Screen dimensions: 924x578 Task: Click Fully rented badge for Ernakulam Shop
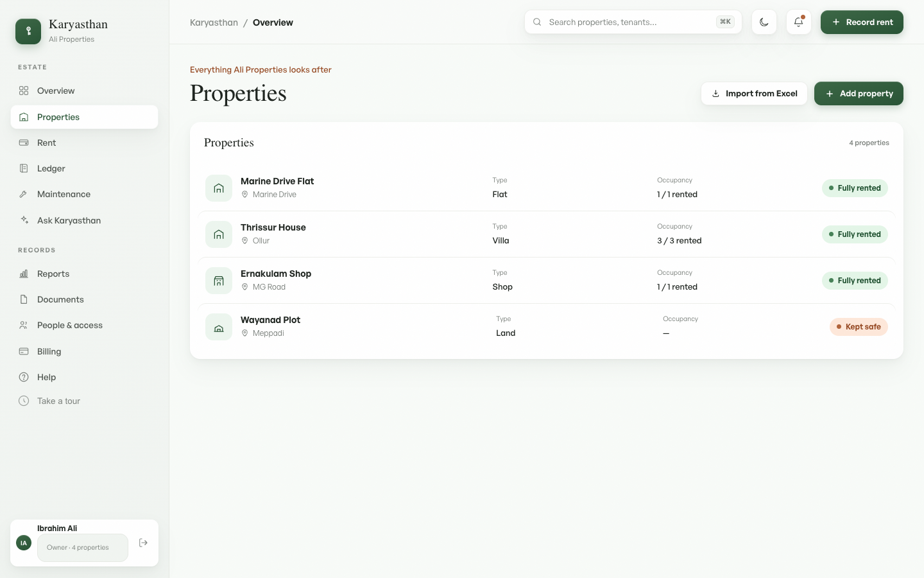[855, 281]
